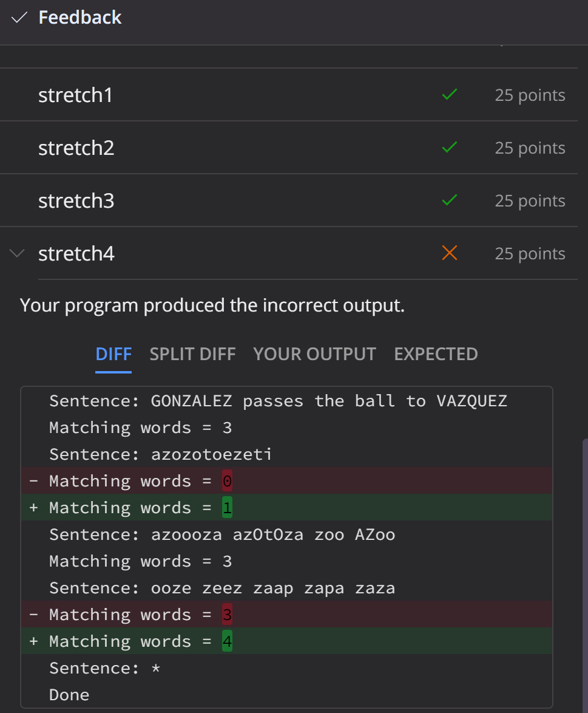Click the DIFF tab label

(x=113, y=353)
